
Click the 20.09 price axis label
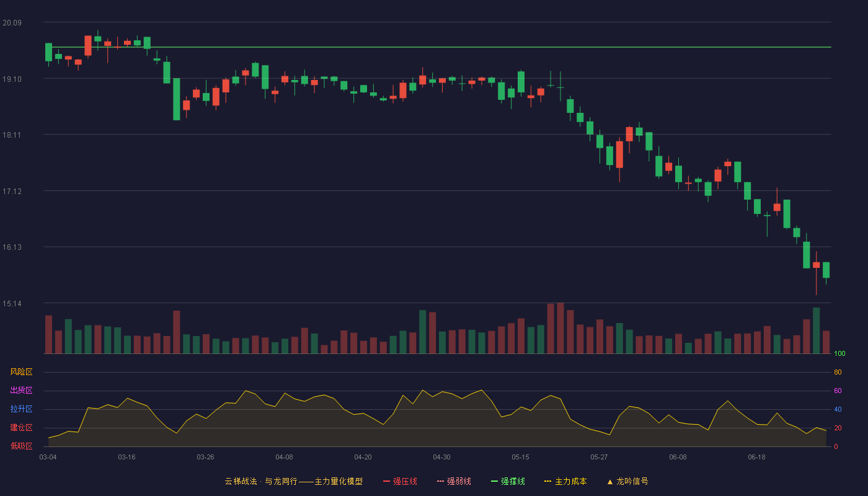point(12,23)
